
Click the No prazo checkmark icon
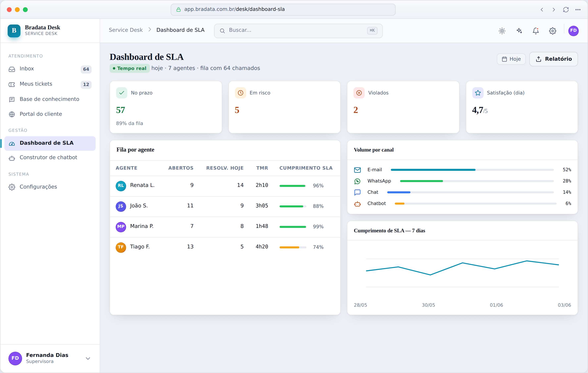(122, 93)
